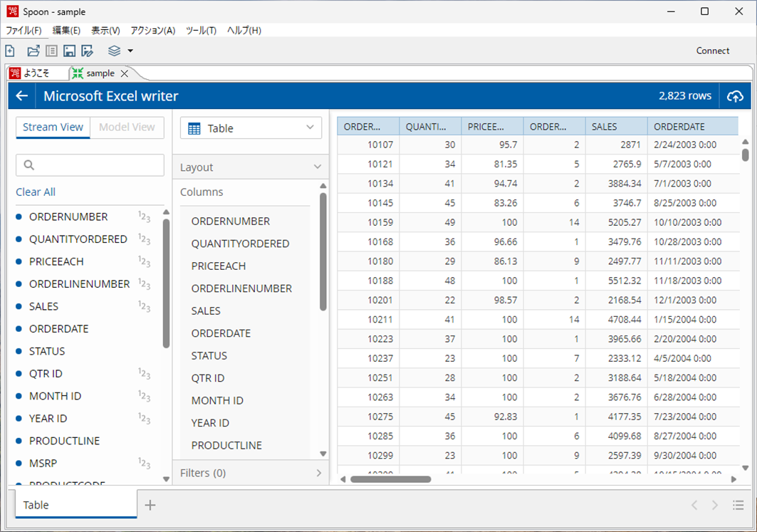Select ORDERDATE in the field list
This screenshot has height=532, width=757.
(x=59, y=329)
